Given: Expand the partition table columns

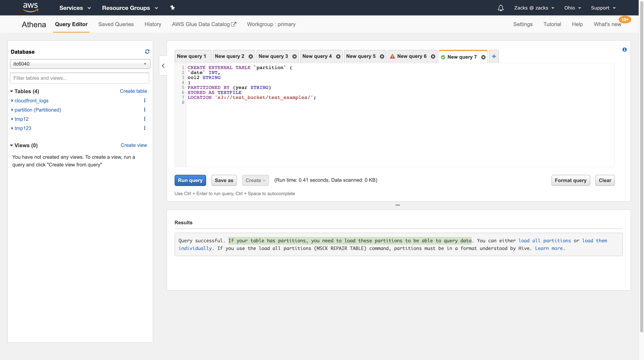Looking at the screenshot, I should pos(12,110).
